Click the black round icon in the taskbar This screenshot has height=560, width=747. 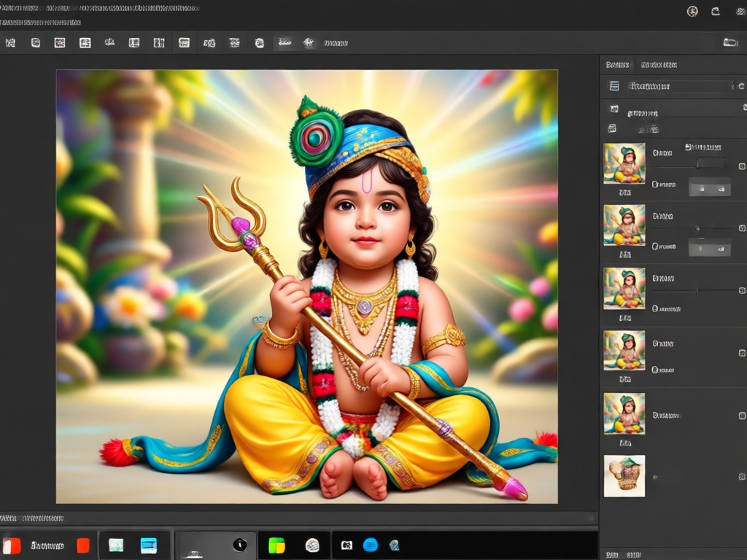pos(239,545)
